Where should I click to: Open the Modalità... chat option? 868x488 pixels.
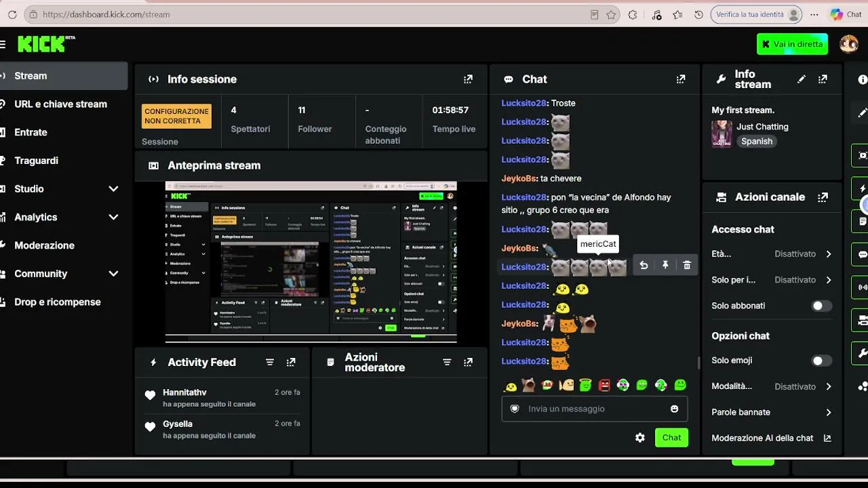point(772,386)
